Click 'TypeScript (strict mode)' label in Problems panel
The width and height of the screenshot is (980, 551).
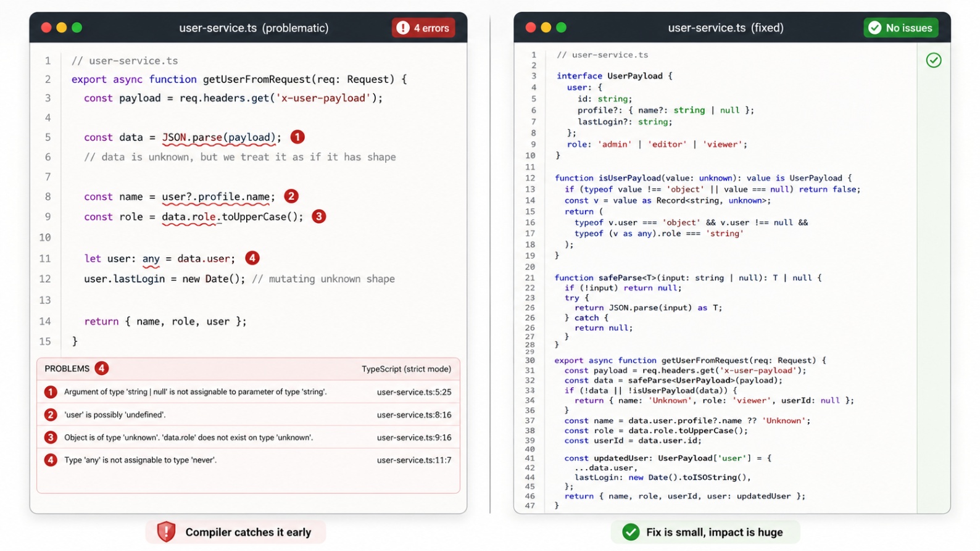tap(406, 369)
